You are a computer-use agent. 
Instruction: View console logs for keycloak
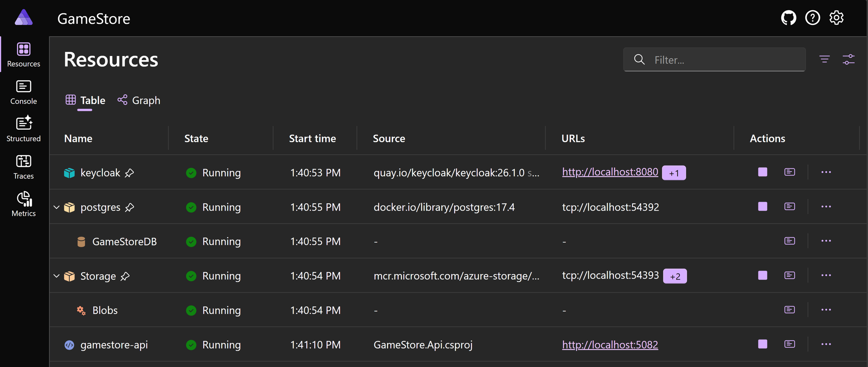coord(790,172)
